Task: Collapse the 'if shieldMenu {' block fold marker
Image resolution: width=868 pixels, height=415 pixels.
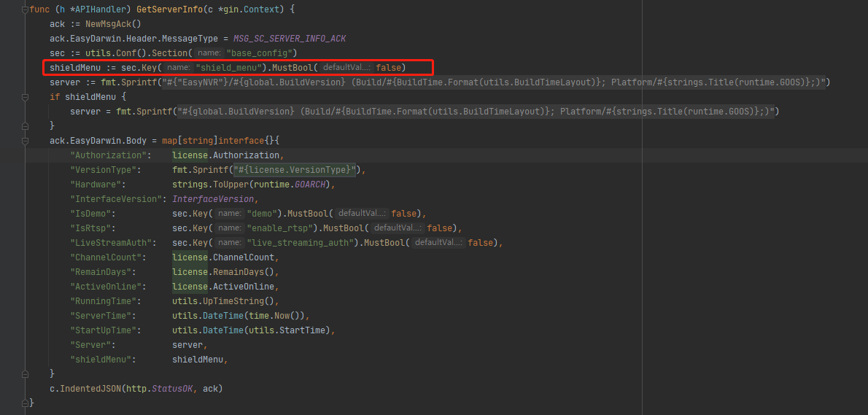Action: [25, 97]
